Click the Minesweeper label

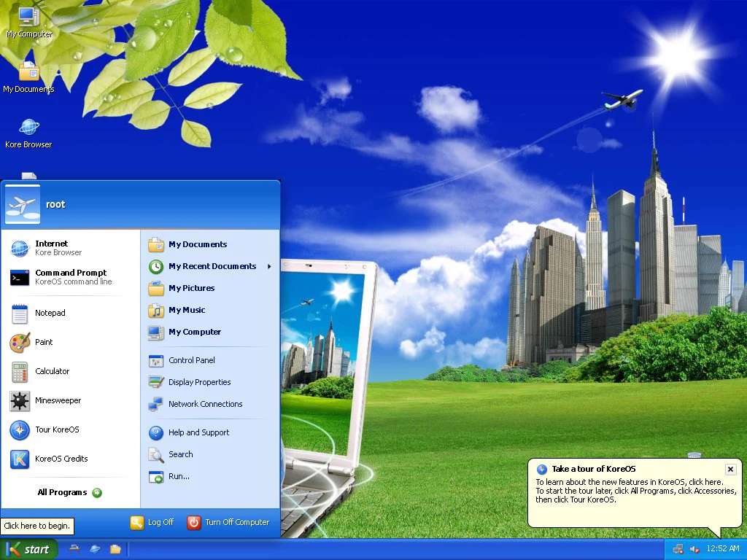(58, 400)
